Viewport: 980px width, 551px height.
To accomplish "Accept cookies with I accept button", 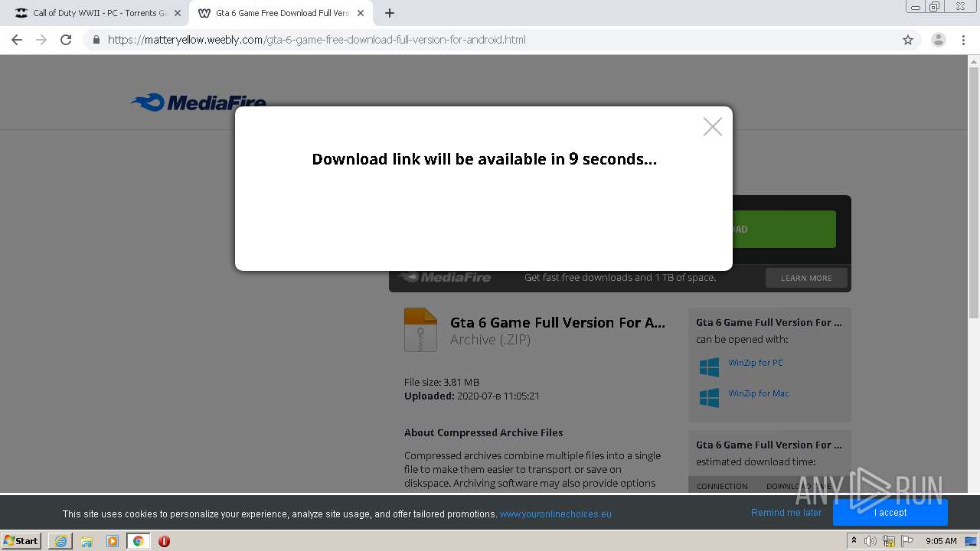I will 890,513.
